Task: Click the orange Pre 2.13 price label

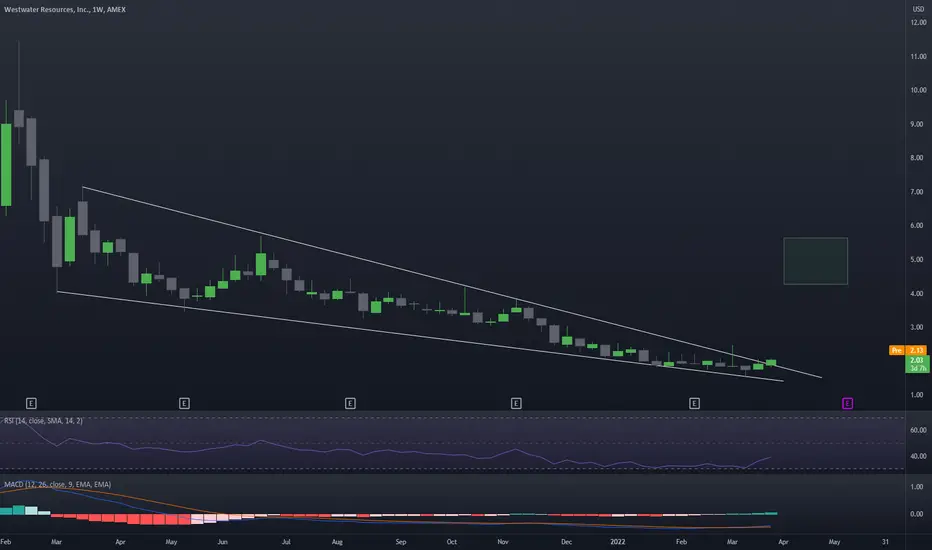Action: (x=908, y=350)
